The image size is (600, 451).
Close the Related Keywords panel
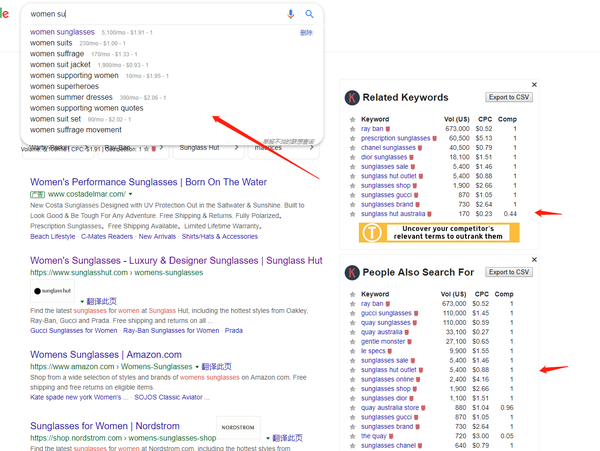(535, 85)
